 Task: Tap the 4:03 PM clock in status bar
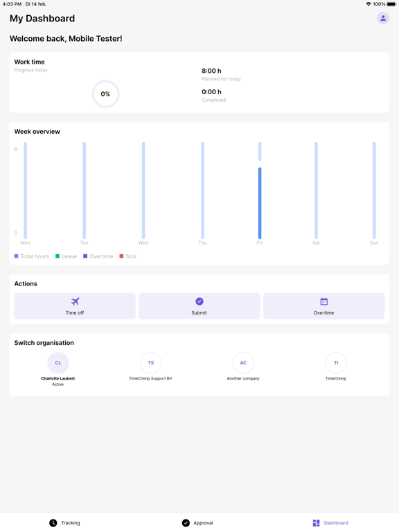tap(12, 4)
